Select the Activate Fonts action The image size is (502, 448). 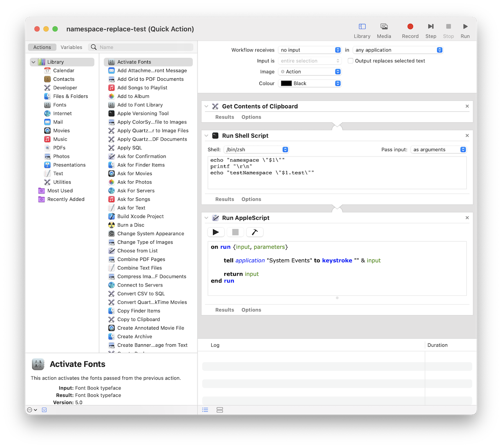[148, 62]
